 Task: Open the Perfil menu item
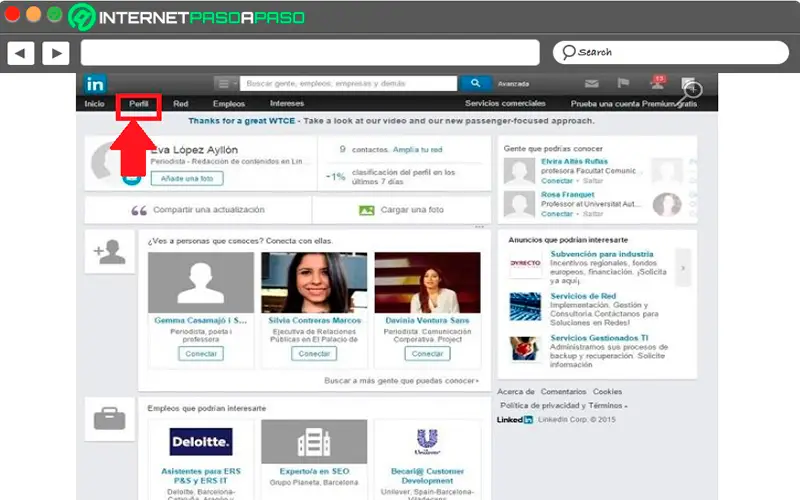(138, 104)
